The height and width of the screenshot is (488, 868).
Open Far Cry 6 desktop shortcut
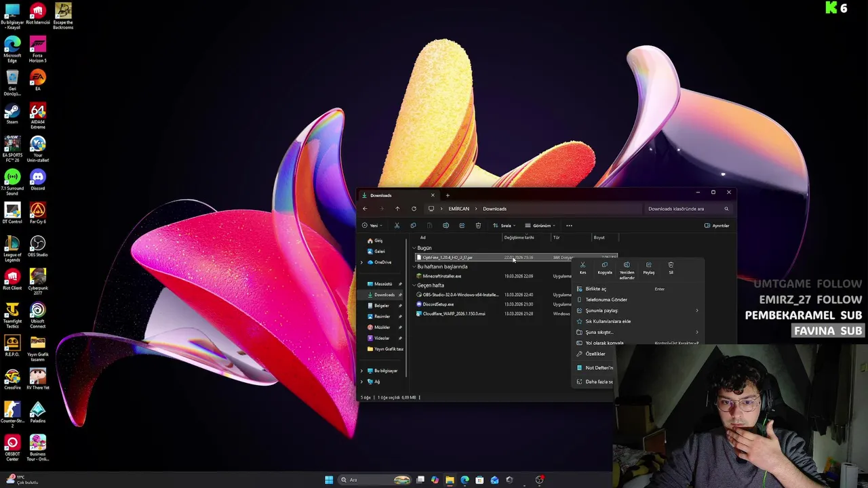point(37,212)
